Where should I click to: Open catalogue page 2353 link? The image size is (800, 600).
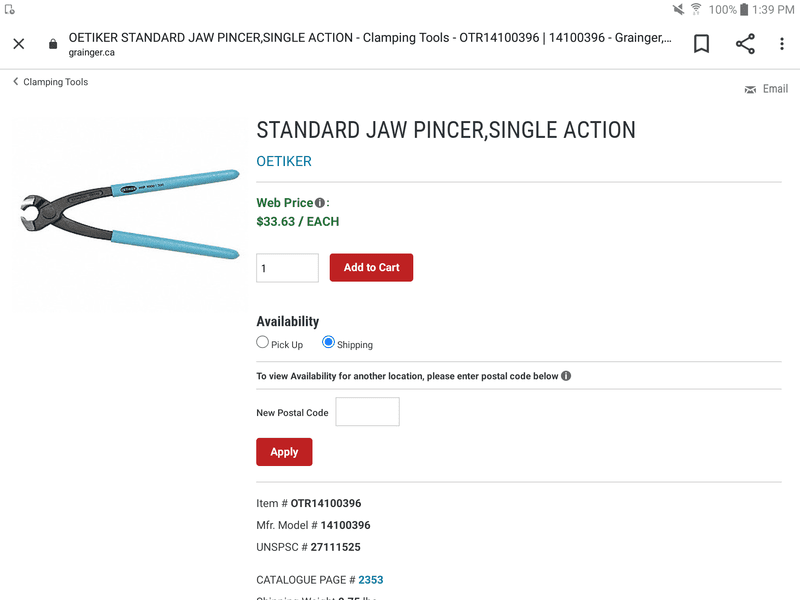[370, 580]
